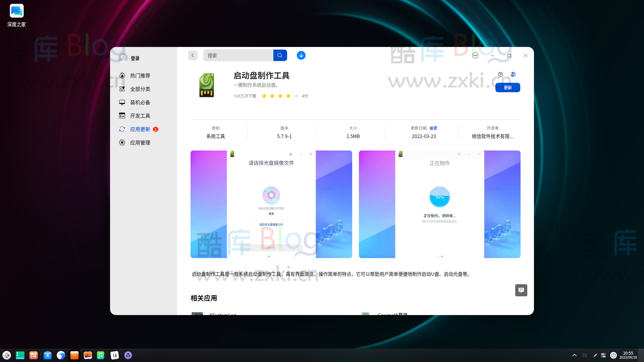
Task: Switch to the second screenshot via dots
Action: point(272,256)
